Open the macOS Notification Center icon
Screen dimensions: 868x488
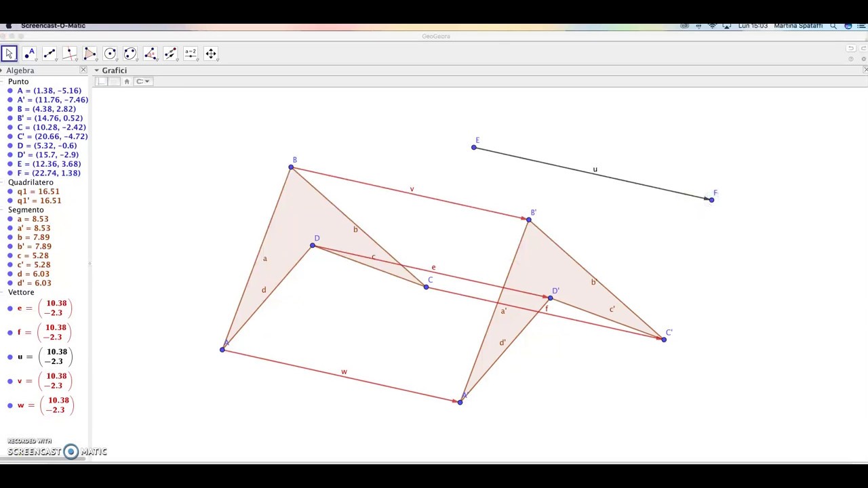[x=863, y=26]
